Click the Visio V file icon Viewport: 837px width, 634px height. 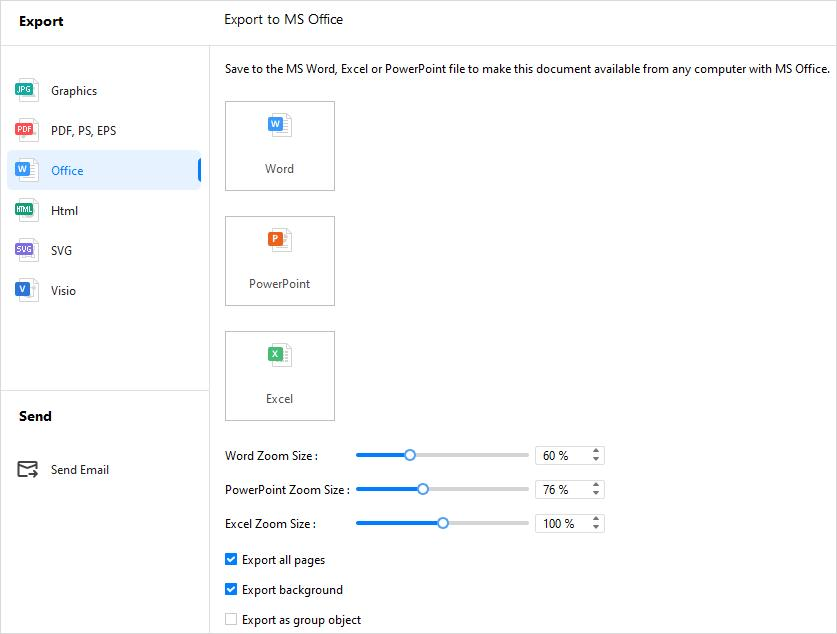tap(26, 290)
